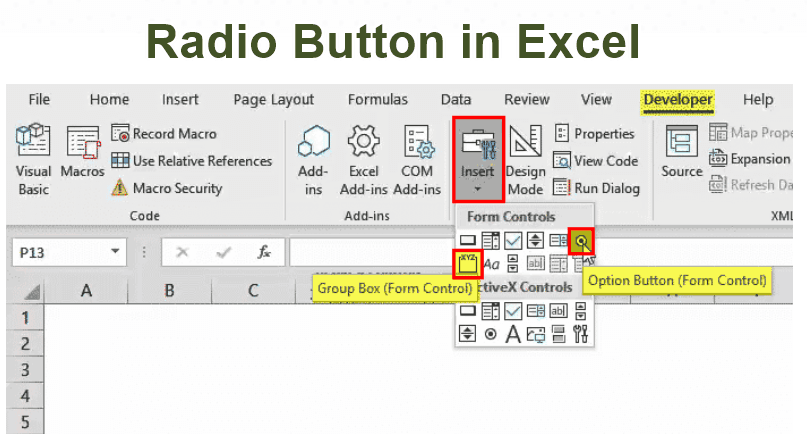Switch to the View tab

(x=596, y=99)
